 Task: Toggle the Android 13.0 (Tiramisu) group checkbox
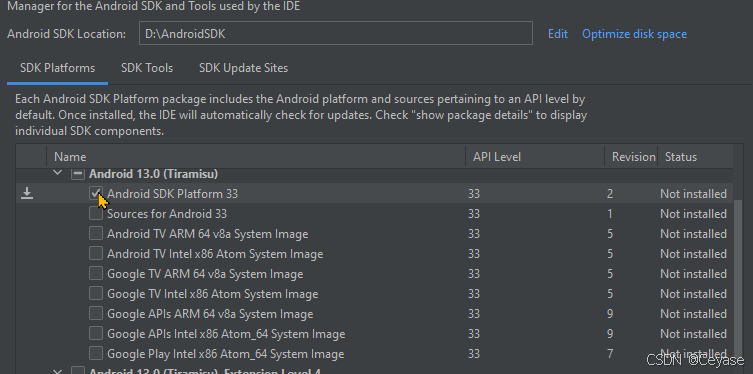tap(77, 174)
